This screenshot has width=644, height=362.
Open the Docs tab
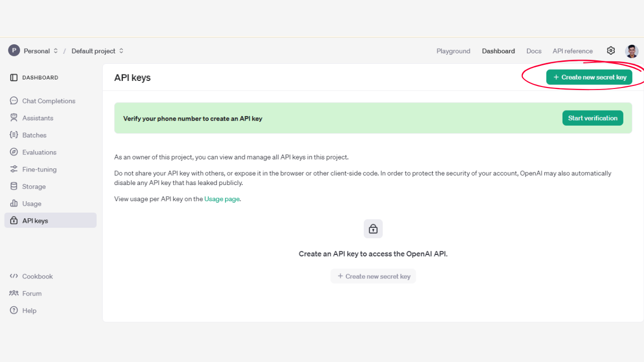click(x=534, y=51)
